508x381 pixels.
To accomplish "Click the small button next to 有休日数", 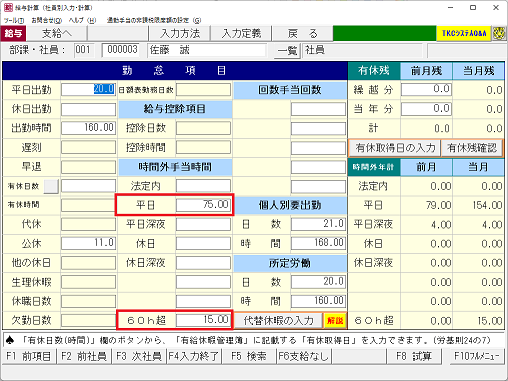I will tap(51, 186).
